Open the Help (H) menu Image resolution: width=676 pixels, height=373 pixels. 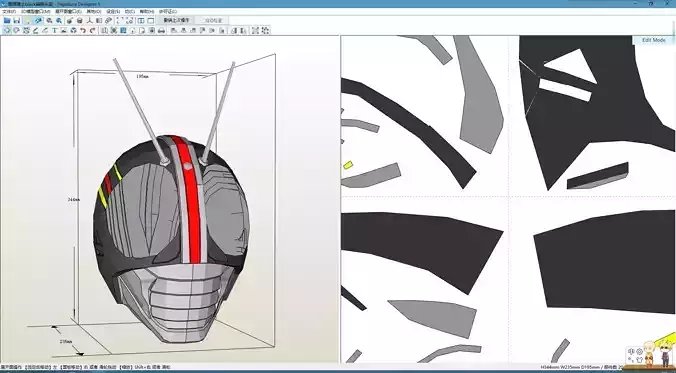click(147, 11)
